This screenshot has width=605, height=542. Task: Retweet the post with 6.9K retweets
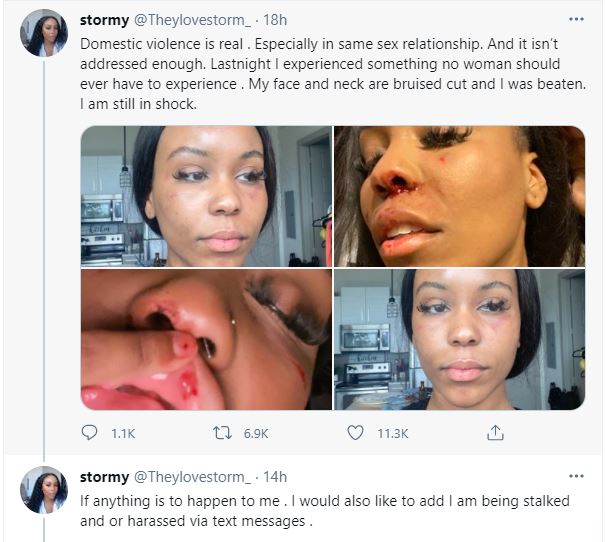pos(224,433)
